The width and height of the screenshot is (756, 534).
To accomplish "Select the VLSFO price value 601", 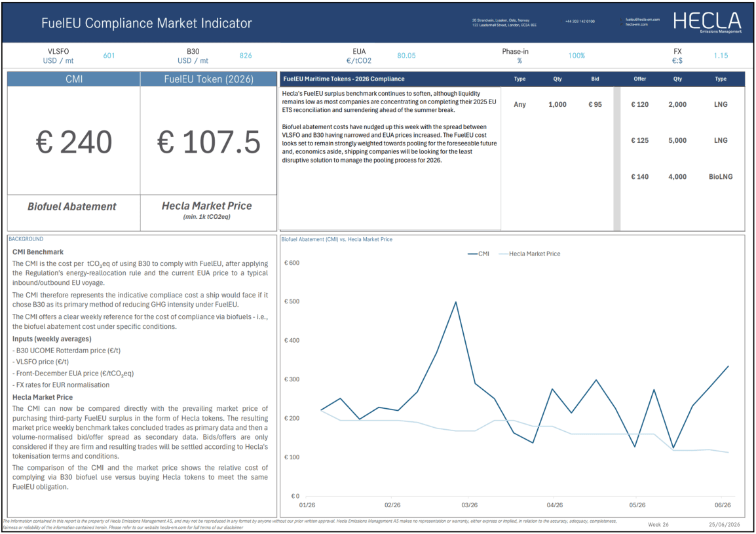I will click(x=109, y=56).
